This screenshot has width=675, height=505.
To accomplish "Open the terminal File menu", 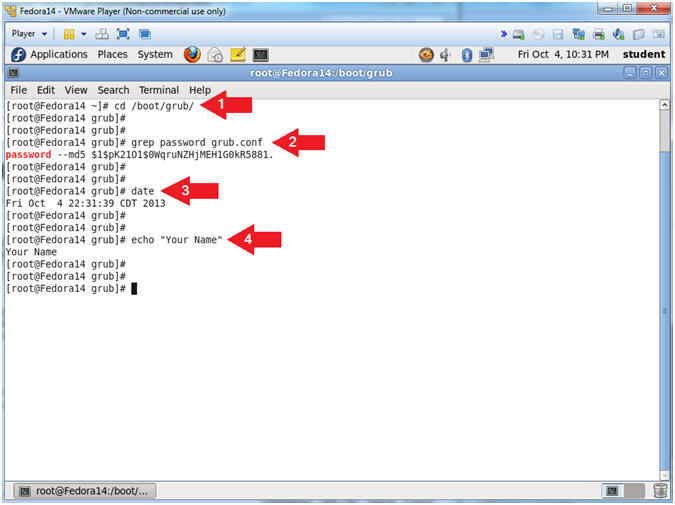I will pyautogui.click(x=19, y=90).
